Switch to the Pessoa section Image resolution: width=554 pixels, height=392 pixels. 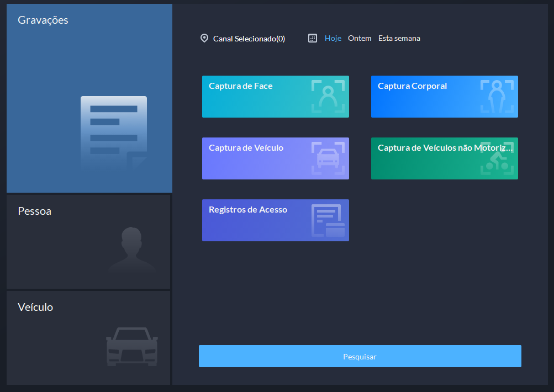click(88, 242)
